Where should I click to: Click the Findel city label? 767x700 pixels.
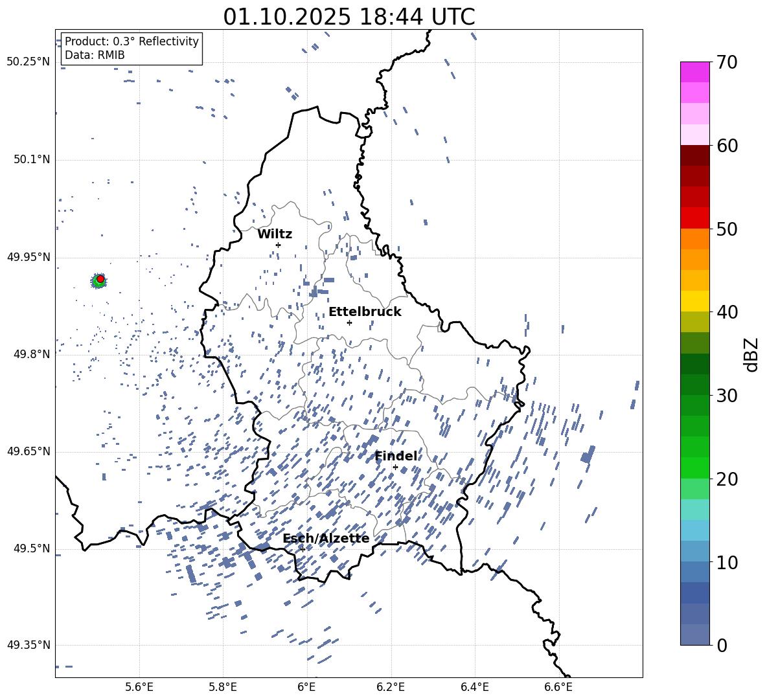(x=396, y=456)
